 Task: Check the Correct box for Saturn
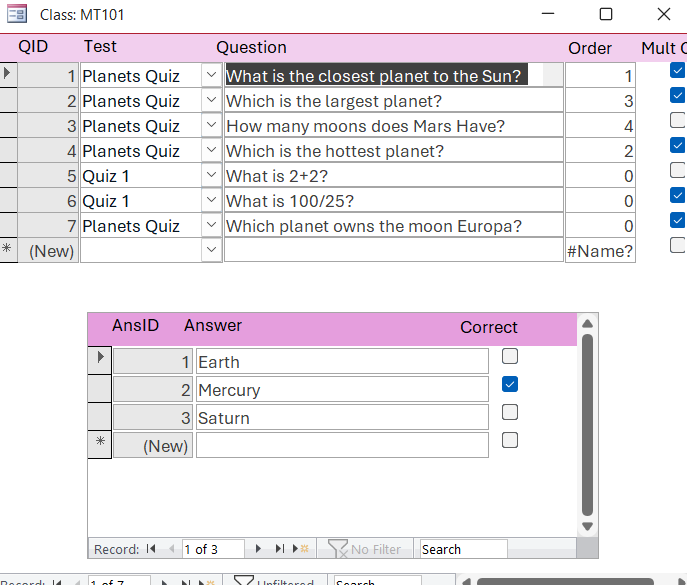tap(510, 412)
